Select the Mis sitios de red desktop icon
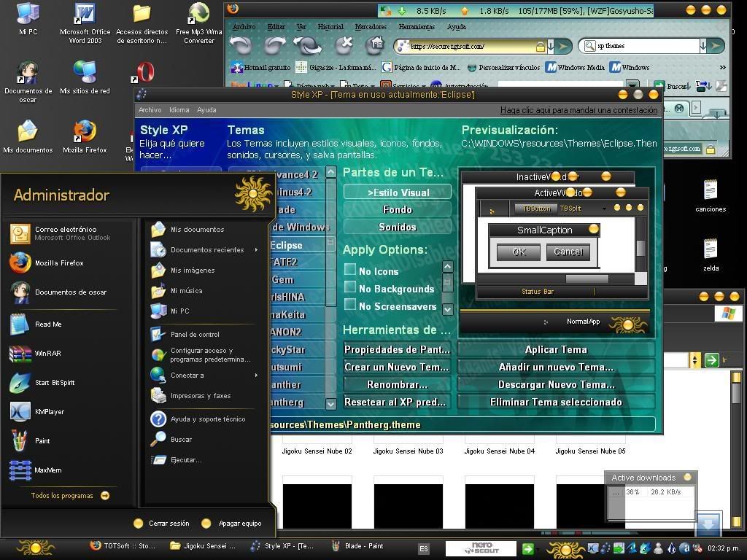 (85, 77)
